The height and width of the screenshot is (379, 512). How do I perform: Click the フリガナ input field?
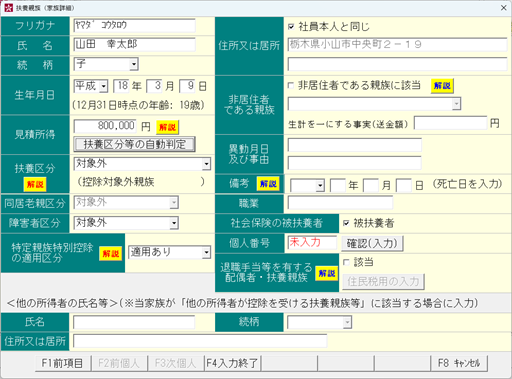tap(134, 25)
